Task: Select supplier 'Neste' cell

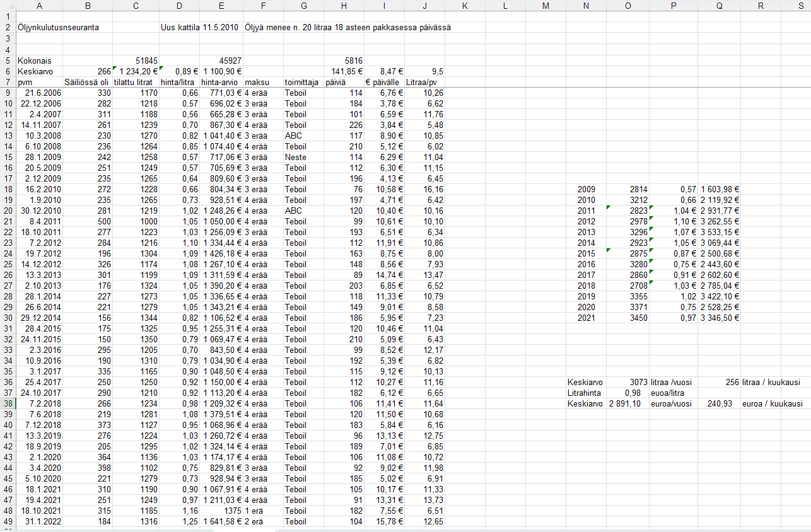Action: [303, 157]
